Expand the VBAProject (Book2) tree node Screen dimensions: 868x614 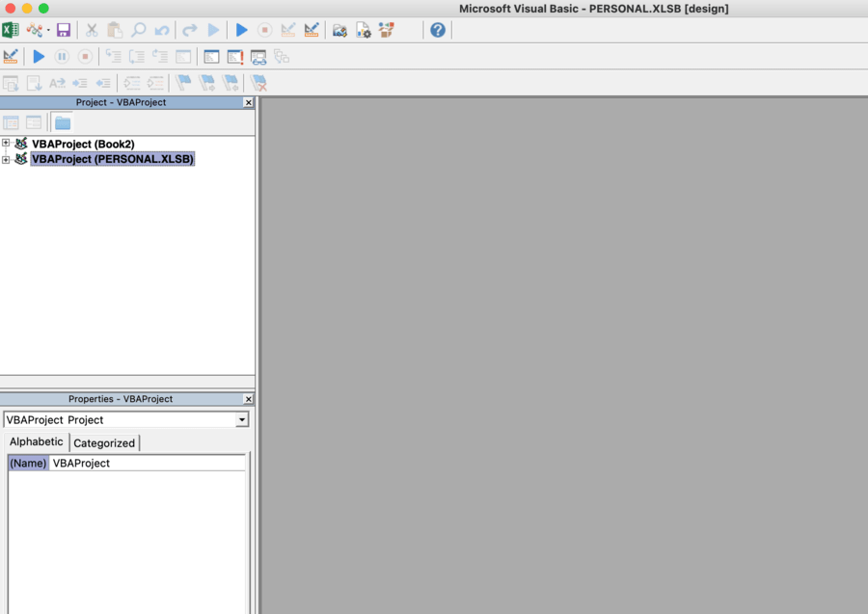tap(6, 144)
